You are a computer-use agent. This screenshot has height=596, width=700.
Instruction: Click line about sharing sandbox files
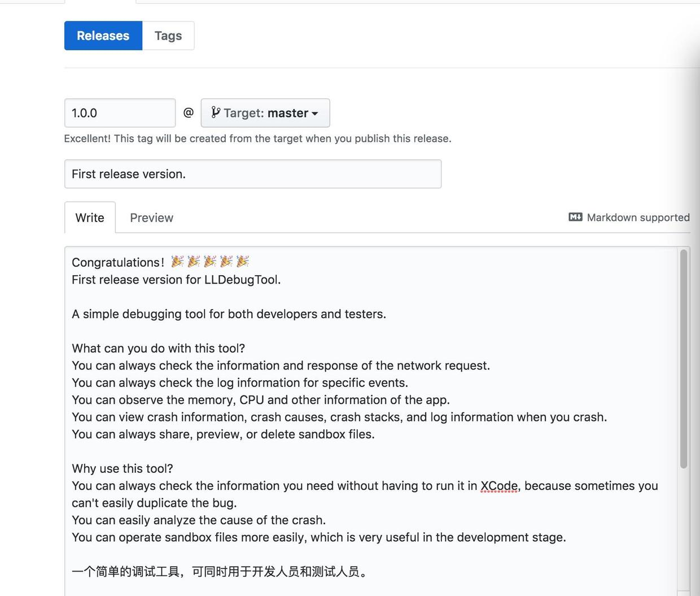coord(223,434)
